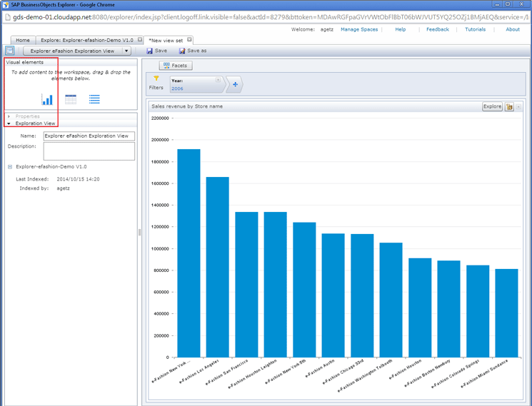The image size is (532, 406).
Task: Collapse the Explorer-efashion-Demo V1.0 tree node
Action: [10, 167]
